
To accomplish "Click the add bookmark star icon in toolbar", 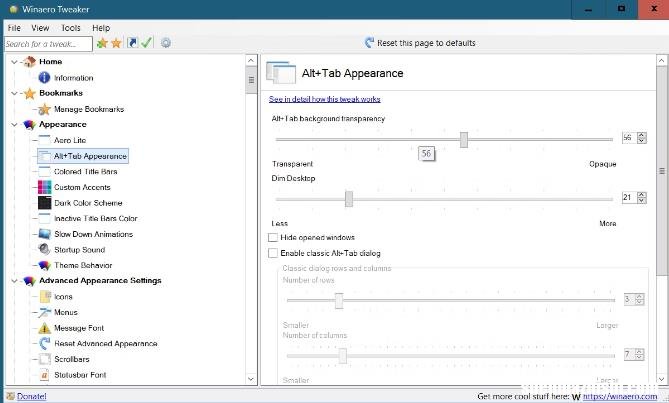I will tap(102, 43).
